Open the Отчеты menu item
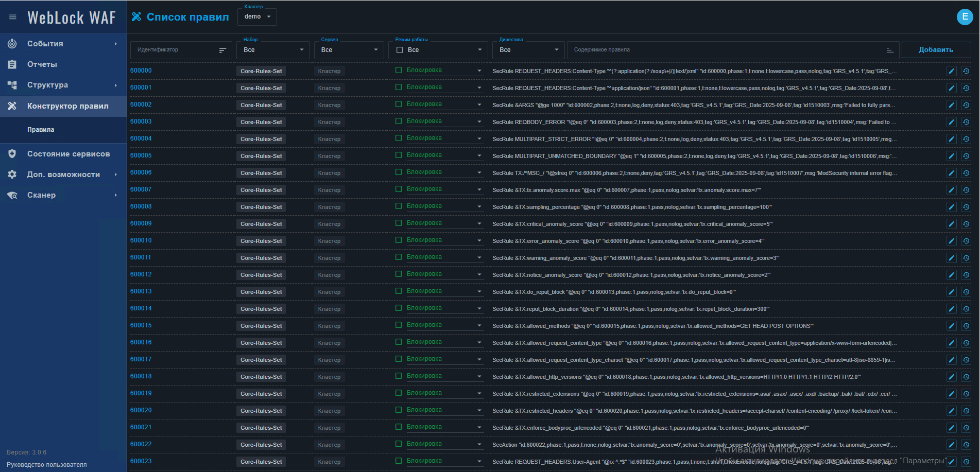980x472 pixels. tap(42, 64)
